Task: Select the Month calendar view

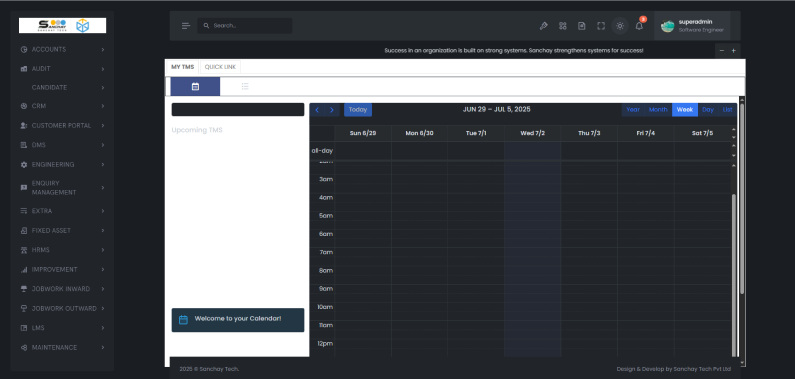Action: (x=658, y=110)
